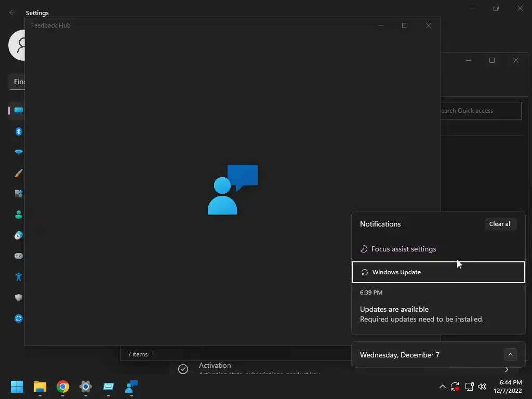
Task: Open the network icon in system tray
Action: (469, 387)
